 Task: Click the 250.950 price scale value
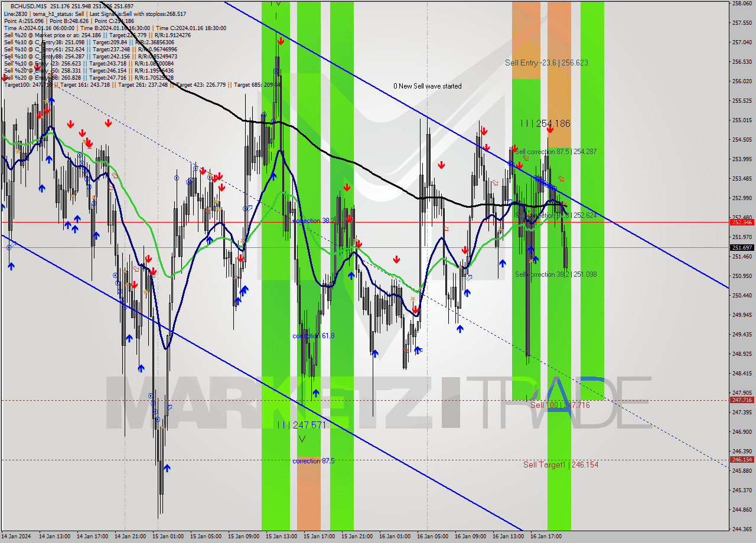click(742, 276)
